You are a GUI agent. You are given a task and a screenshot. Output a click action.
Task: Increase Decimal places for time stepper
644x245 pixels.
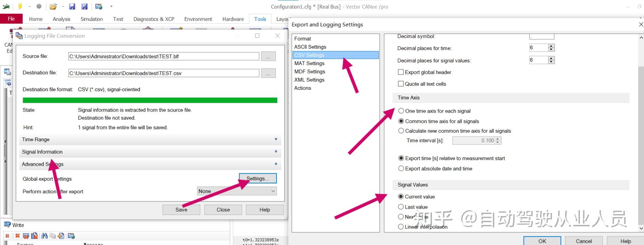(x=551, y=46)
